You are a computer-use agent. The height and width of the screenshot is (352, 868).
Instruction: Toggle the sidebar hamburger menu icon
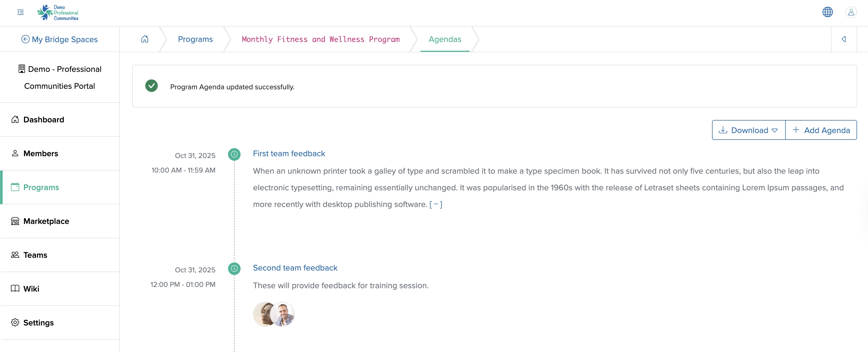pos(21,12)
